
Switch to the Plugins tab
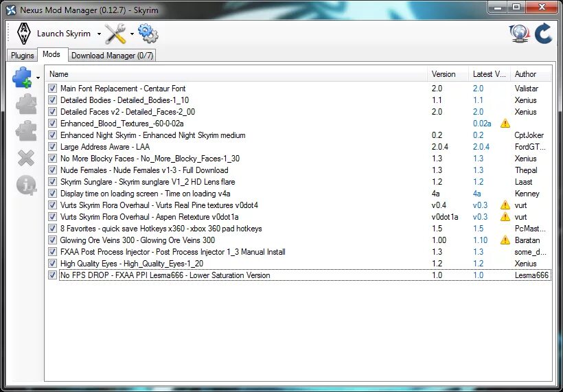pyautogui.click(x=22, y=56)
